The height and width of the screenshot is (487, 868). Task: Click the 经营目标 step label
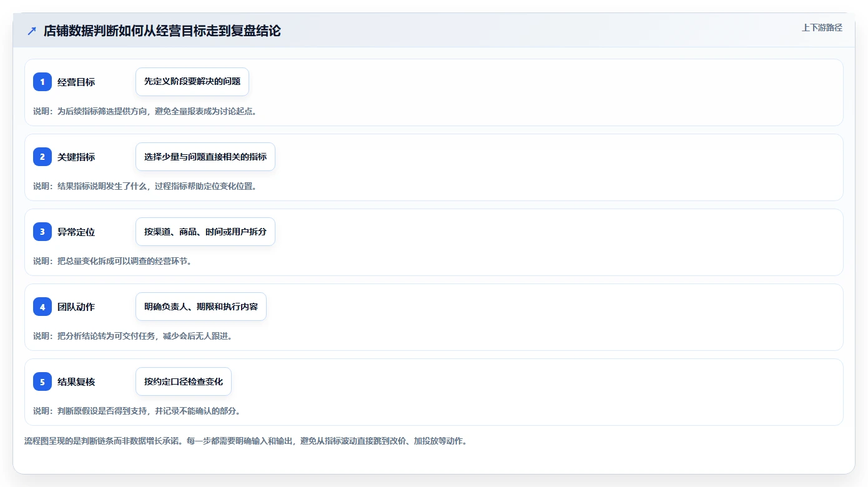76,82
